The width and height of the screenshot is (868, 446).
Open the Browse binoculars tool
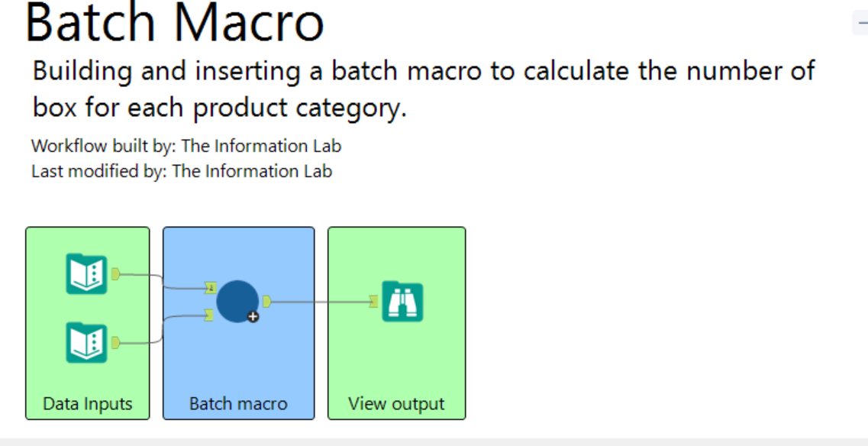[402, 302]
